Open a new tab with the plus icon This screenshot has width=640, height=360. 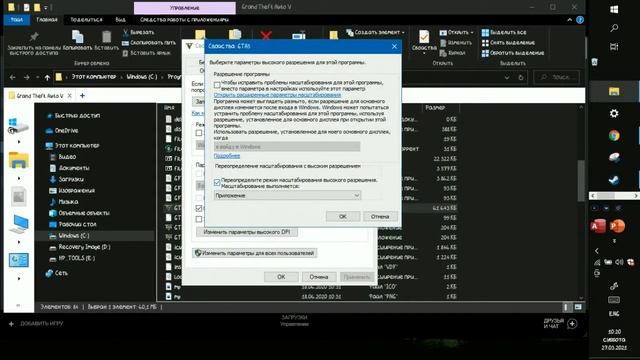pyautogui.click(x=82, y=96)
